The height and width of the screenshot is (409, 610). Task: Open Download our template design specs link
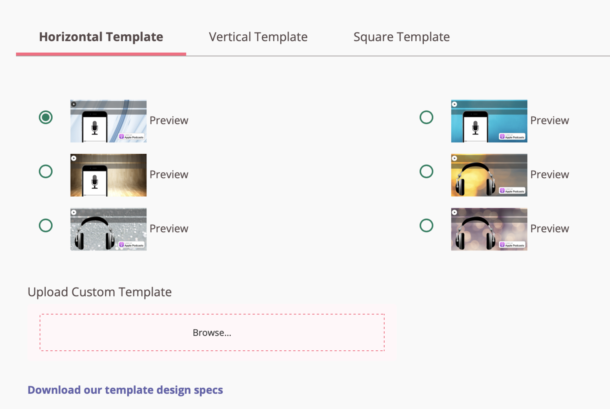tap(125, 389)
